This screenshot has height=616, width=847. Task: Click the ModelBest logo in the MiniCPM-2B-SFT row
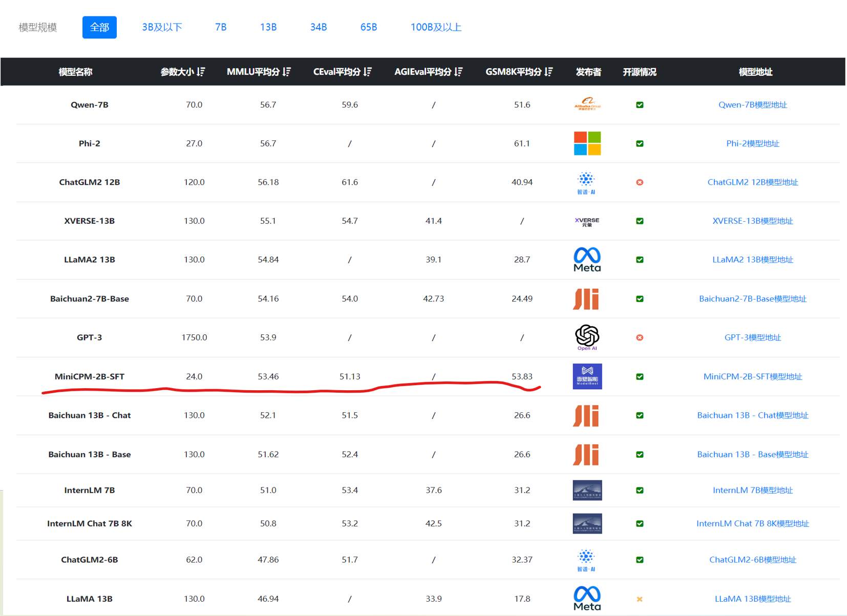tap(587, 376)
